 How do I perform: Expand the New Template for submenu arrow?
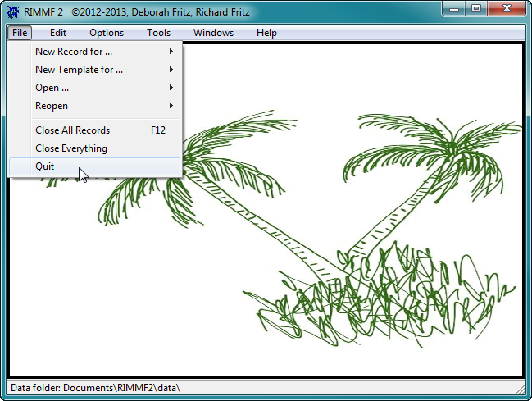click(x=171, y=69)
